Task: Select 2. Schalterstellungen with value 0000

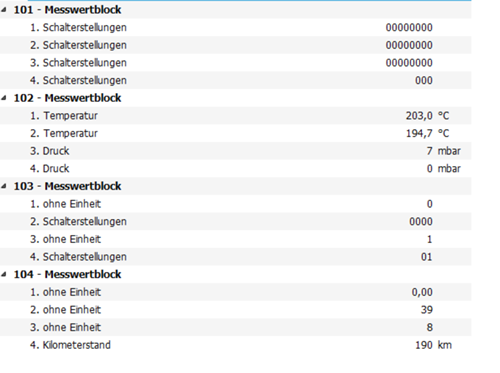Action: tap(236, 222)
